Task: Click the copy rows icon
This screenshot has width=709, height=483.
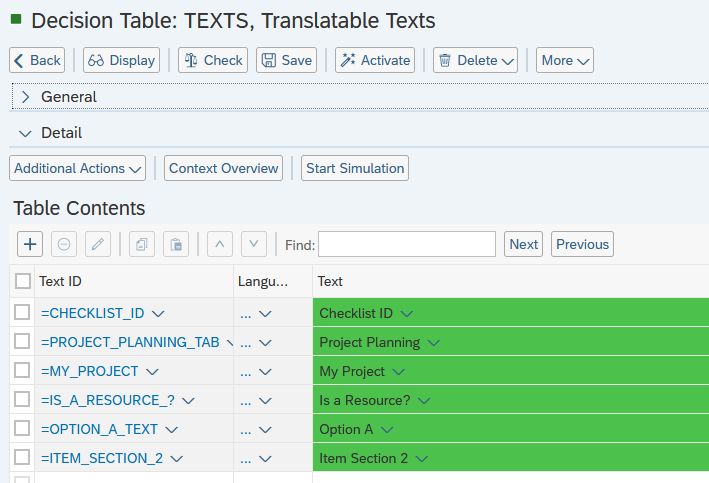Action: point(142,244)
